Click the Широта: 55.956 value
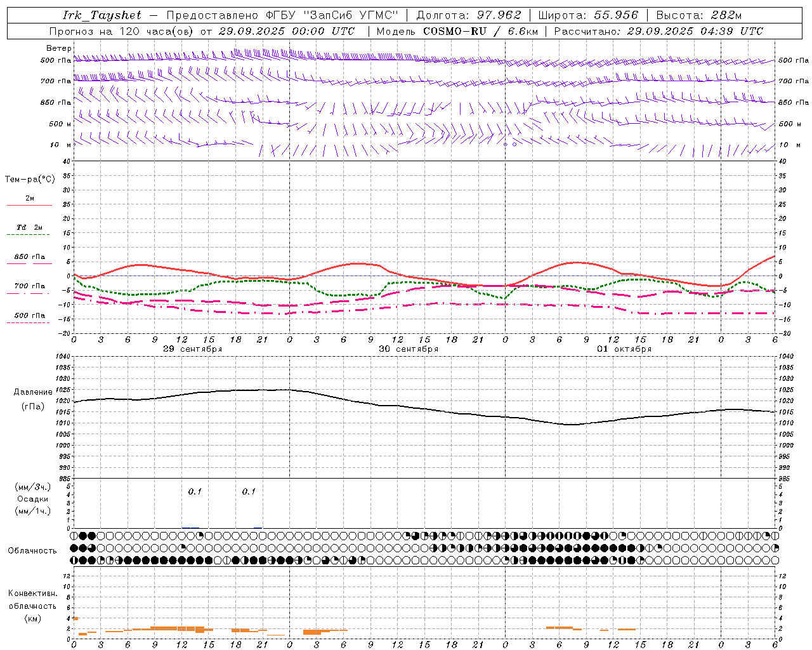812x650 pixels. coord(588,15)
